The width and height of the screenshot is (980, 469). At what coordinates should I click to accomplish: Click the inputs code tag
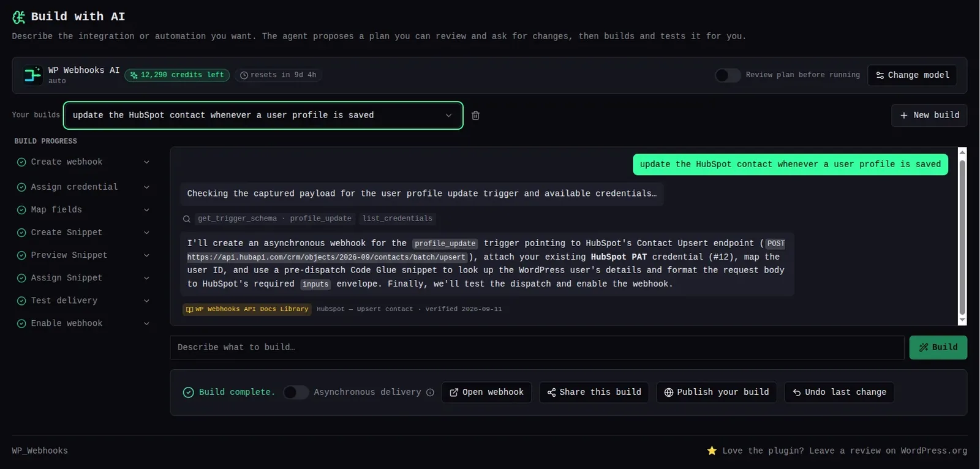315,284
